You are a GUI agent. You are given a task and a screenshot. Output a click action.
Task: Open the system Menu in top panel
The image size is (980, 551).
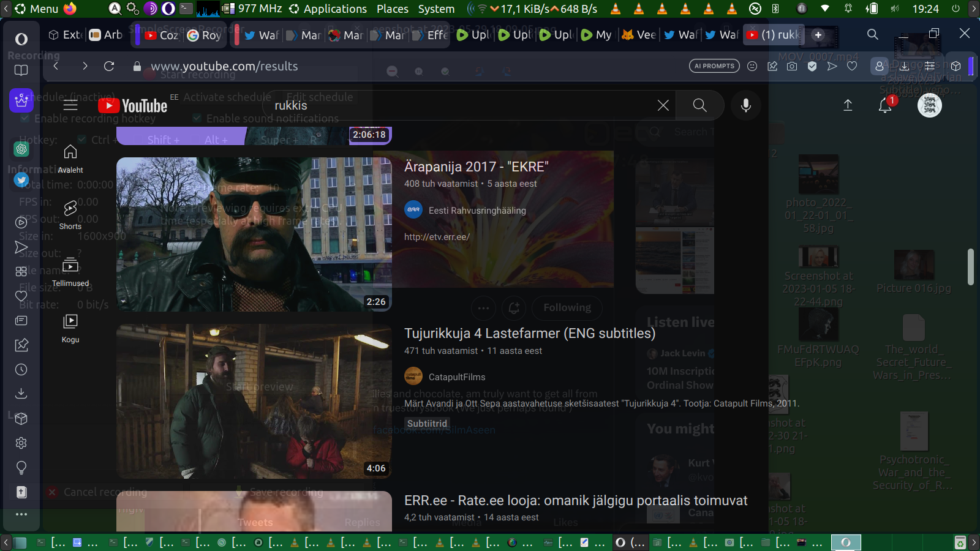(37, 9)
